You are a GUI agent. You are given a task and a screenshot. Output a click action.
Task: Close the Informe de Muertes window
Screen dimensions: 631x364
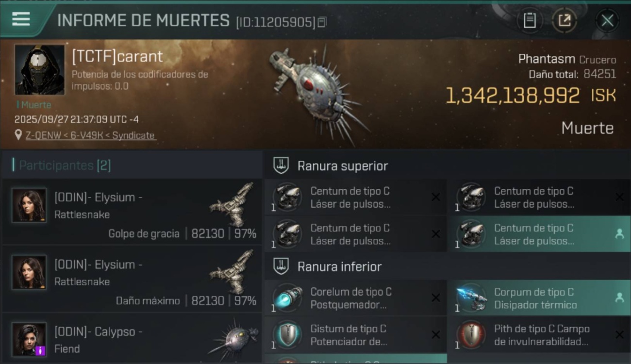coord(607,20)
